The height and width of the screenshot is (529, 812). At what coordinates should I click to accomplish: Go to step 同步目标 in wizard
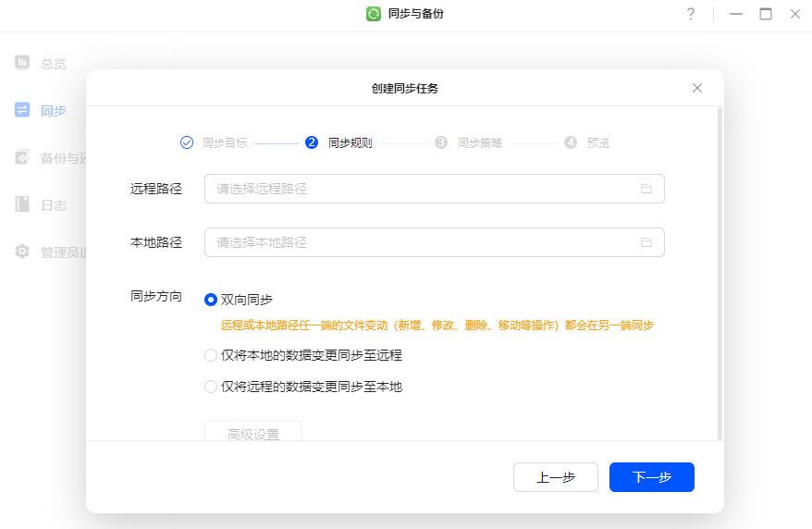(214, 142)
